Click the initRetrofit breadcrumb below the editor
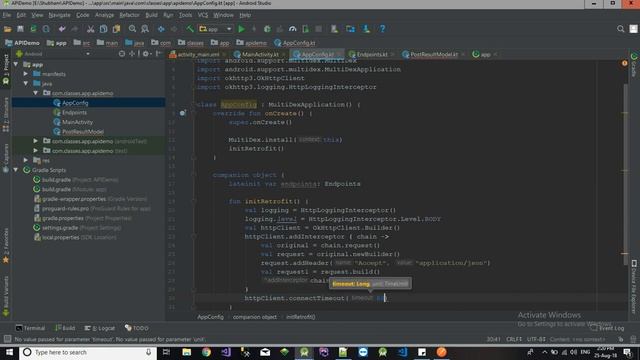The height and width of the screenshot is (360, 640). coord(300,317)
